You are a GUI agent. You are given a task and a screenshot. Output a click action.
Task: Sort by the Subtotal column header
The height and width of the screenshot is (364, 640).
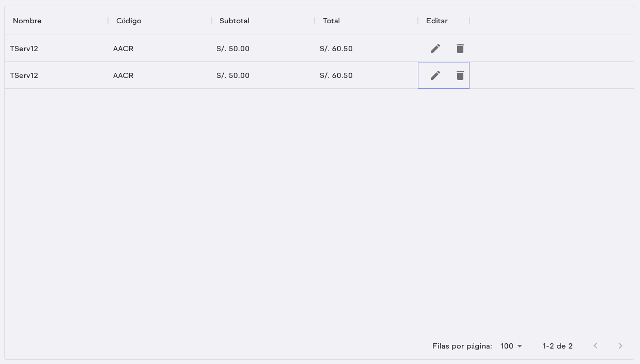(x=235, y=21)
